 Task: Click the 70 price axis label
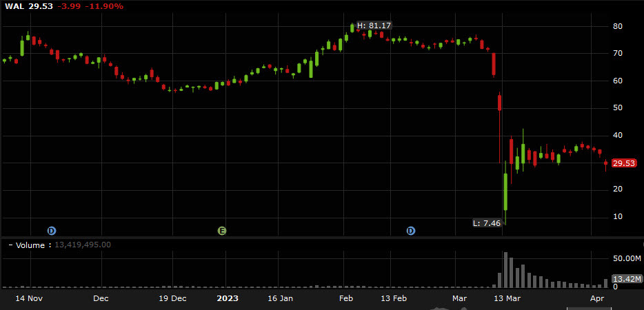point(618,53)
